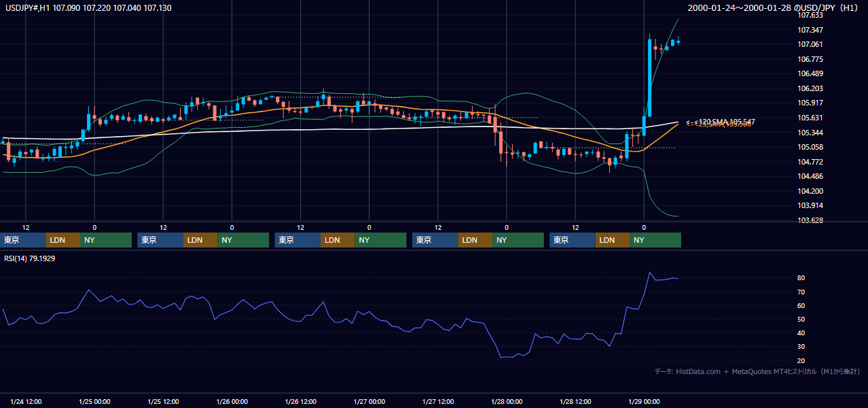
Task: Click price axis value 104.200
Action: (x=811, y=191)
